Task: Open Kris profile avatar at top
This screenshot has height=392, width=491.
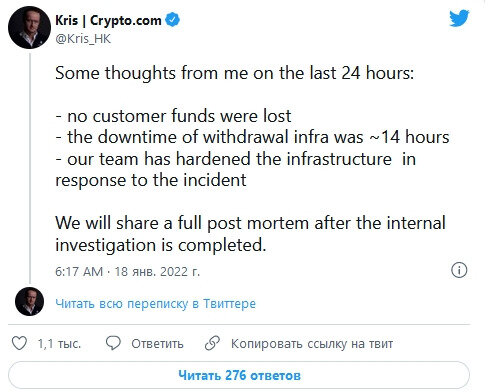Action: click(x=29, y=27)
